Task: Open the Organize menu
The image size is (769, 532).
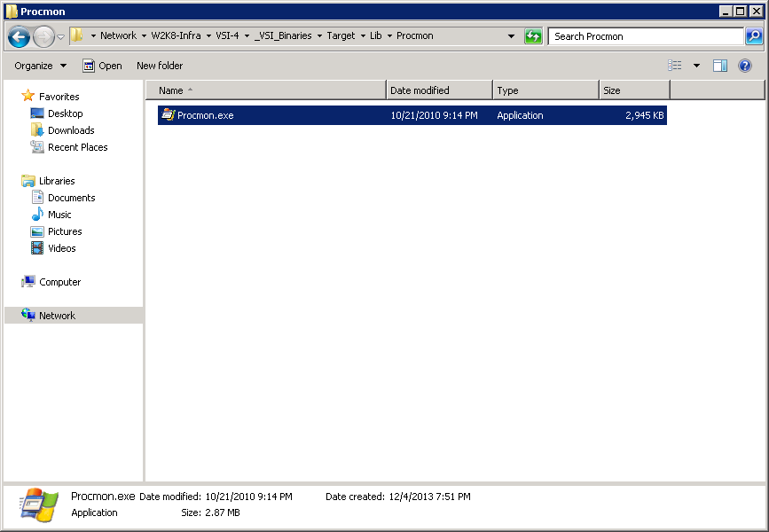Action: pos(40,66)
